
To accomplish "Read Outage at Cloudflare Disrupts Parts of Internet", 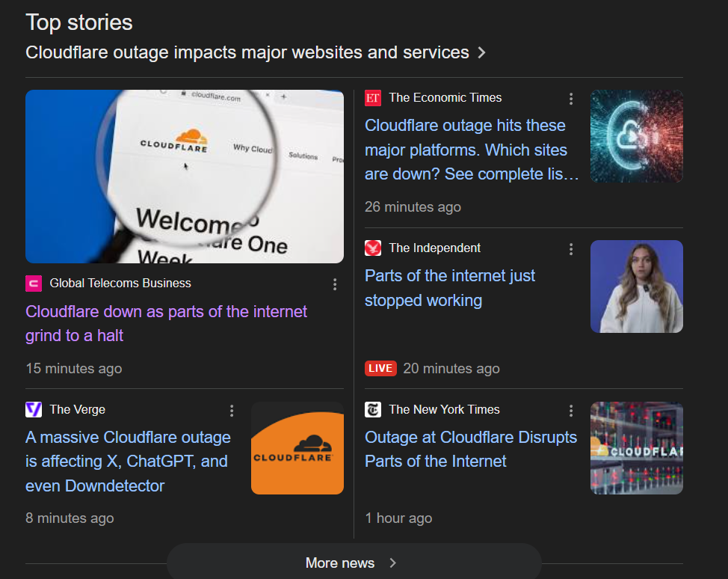I will coord(471,450).
